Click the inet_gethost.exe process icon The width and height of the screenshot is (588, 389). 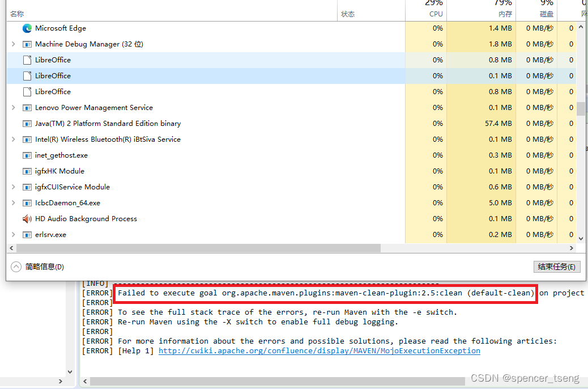click(26, 155)
